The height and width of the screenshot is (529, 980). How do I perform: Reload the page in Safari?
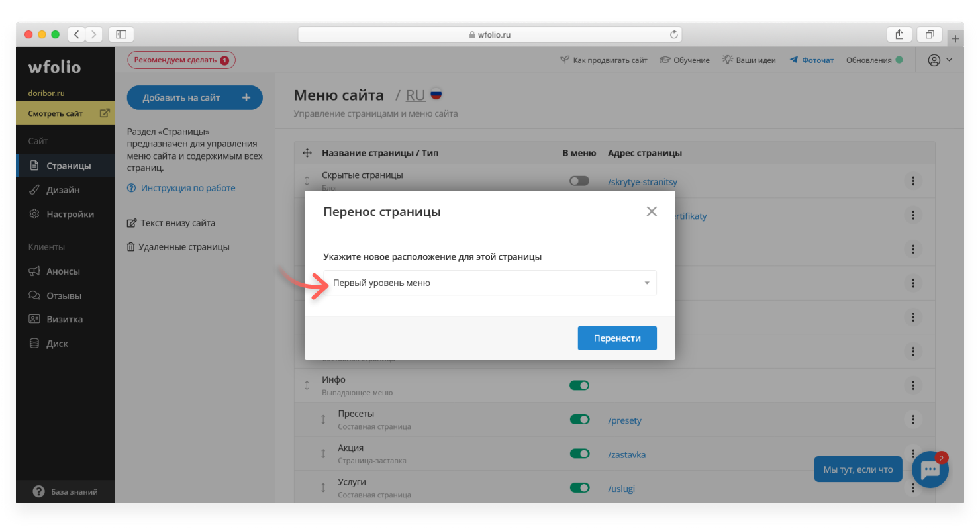coord(674,34)
